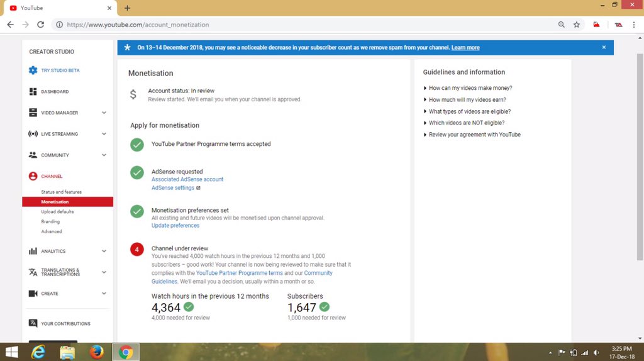The image size is (644, 361).
Task: Click the URL address bar field
Action: tap(304, 25)
